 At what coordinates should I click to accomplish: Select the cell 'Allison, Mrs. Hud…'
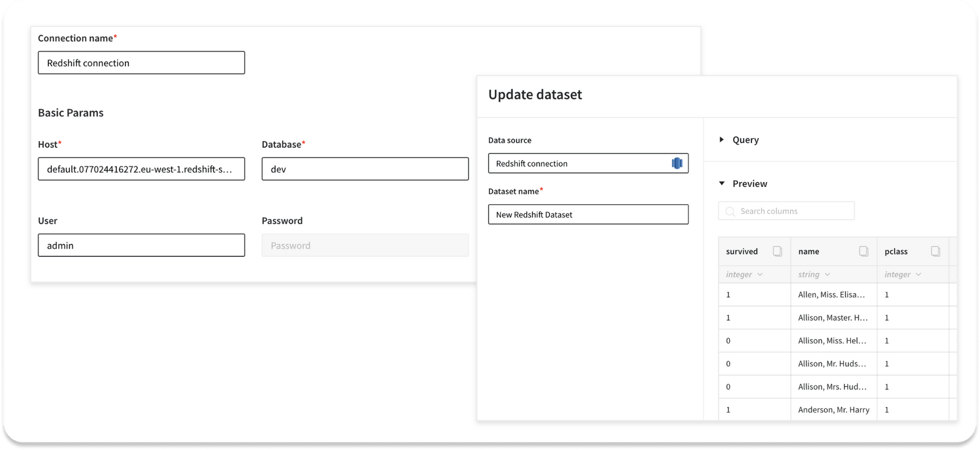click(834, 387)
